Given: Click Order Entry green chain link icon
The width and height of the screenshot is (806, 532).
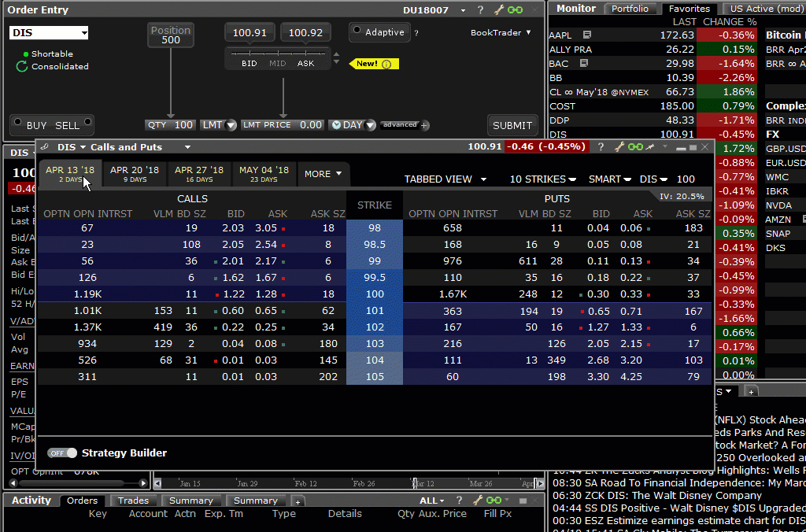Looking at the screenshot, I should (x=515, y=10).
